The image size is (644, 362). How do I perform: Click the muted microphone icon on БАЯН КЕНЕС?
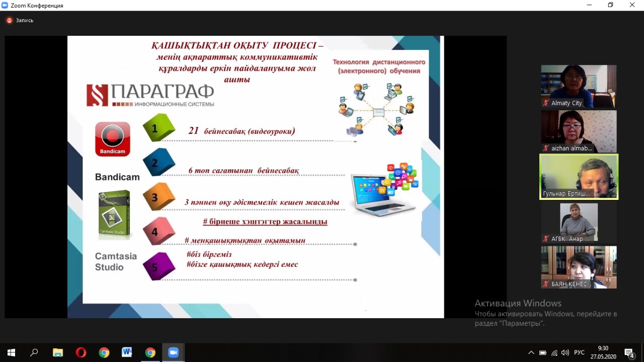click(546, 284)
